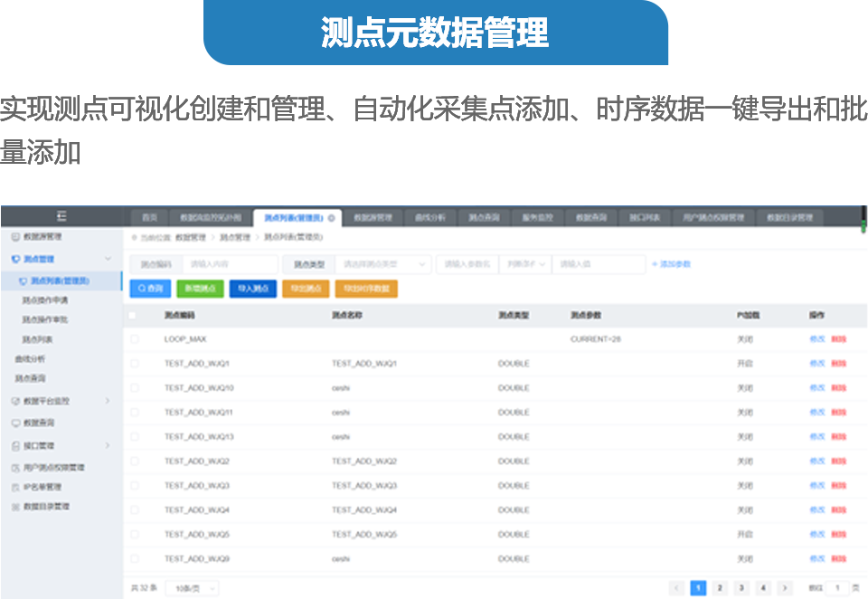The height and width of the screenshot is (599, 868).
Task: Toggle the select-all checkbox in table header
Action: [134, 316]
